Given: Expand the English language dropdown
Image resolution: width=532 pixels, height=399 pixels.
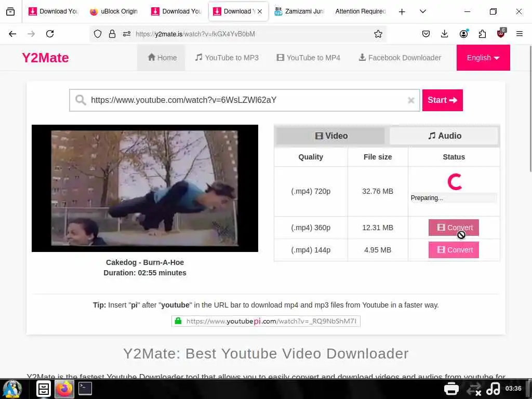Looking at the screenshot, I should point(483,58).
